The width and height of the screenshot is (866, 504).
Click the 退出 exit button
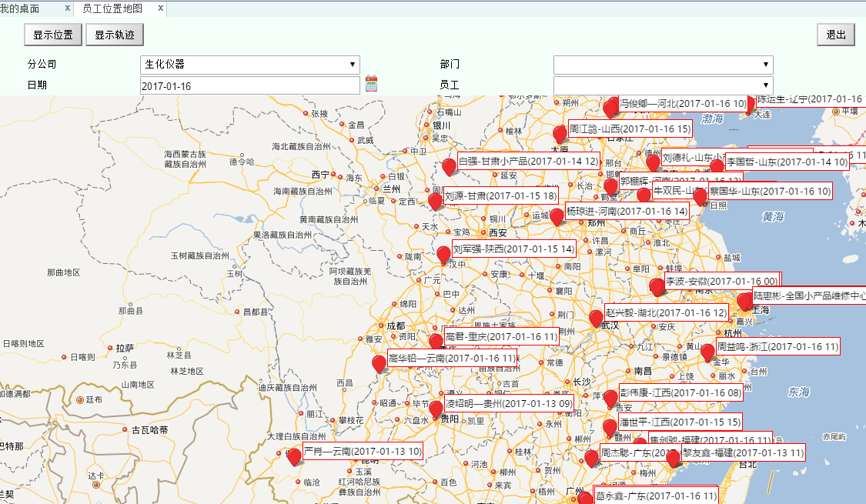(x=836, y=34)
